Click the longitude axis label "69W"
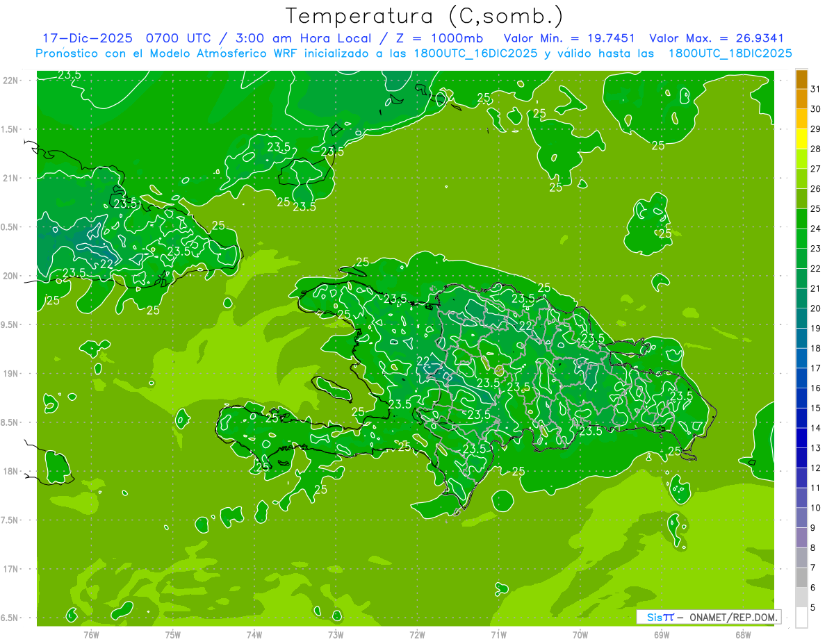The image size is (834, 644). tap(661, 634)
